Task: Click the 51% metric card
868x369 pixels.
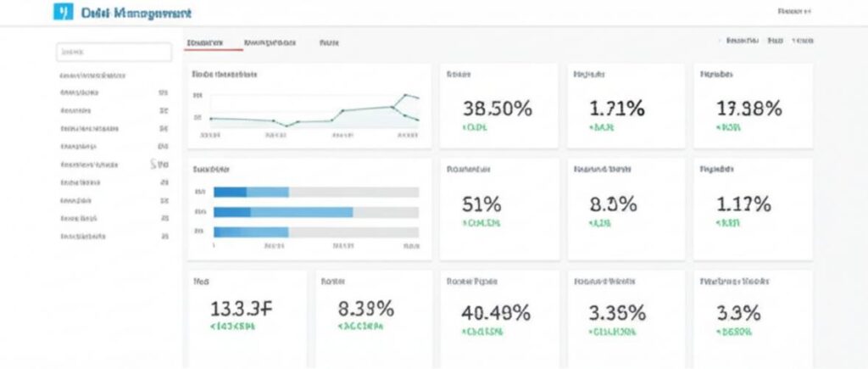Action: point(498,210)
